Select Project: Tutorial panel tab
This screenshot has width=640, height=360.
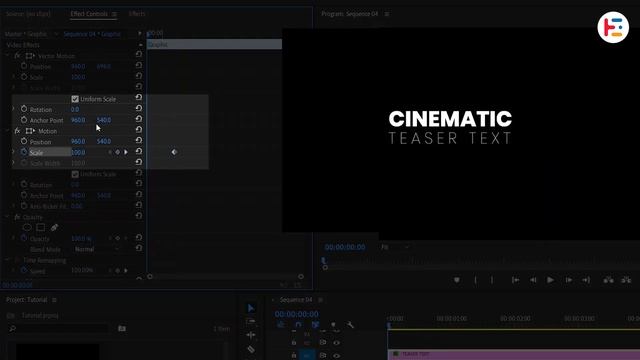27,300
